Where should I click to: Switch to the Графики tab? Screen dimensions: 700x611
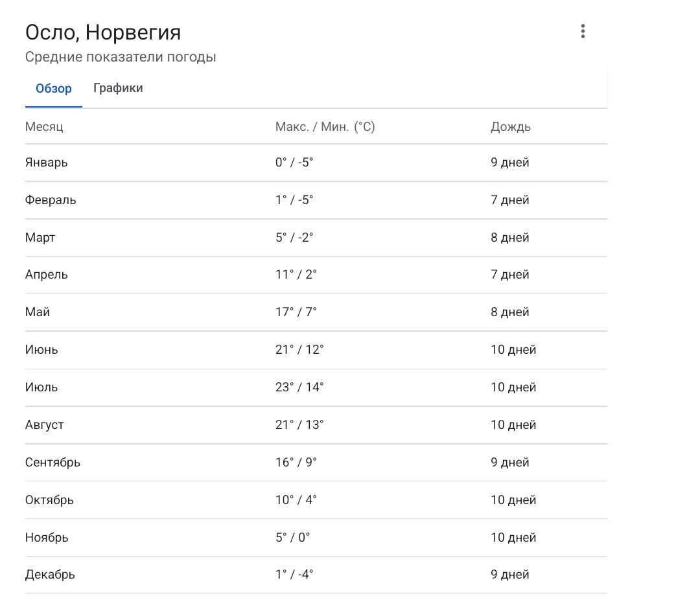coord(118,88)
